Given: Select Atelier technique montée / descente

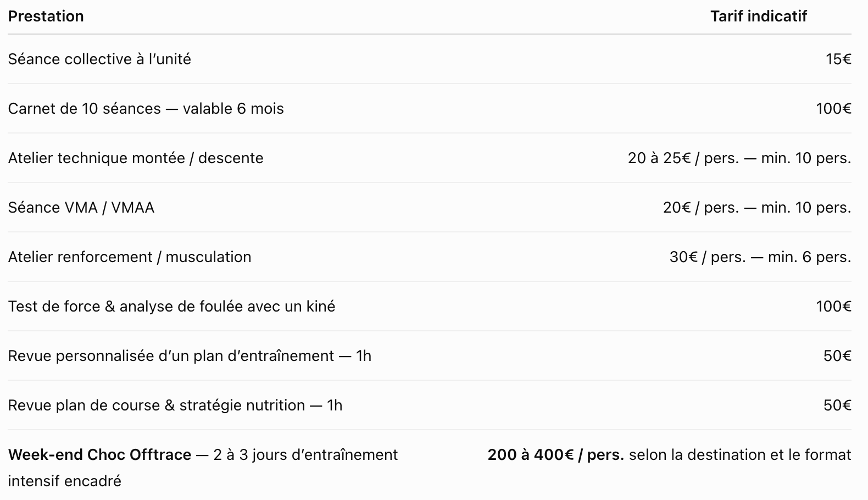Looking at the screenshot, I should [136, 158].
